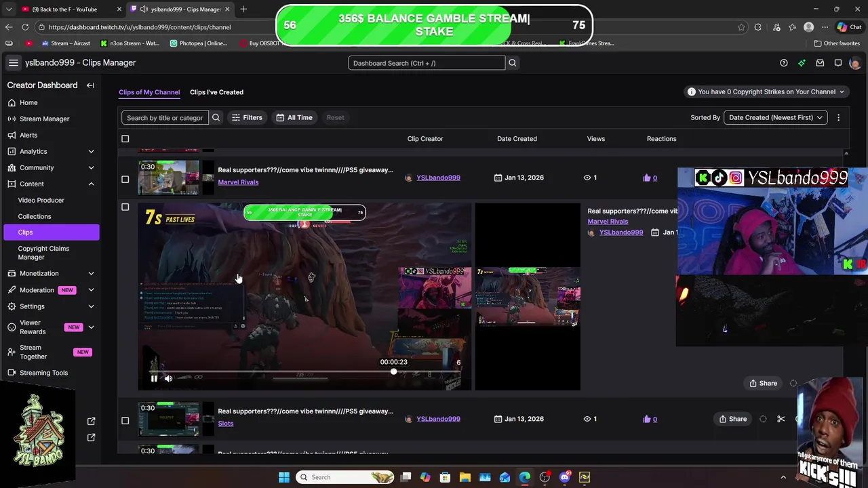Expand the Viewer Rewards sidebar section
This screenshot has height=488, width=868.
point(91,327)
